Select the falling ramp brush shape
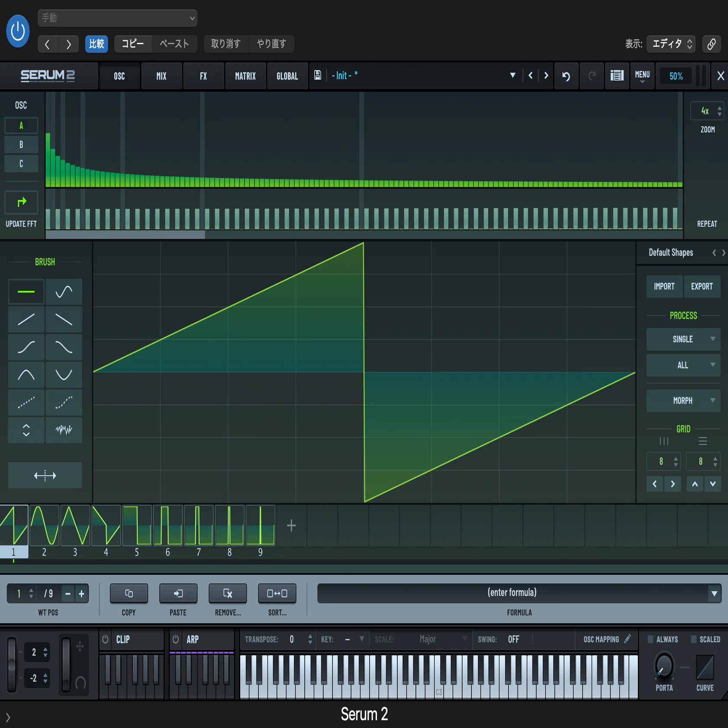The image size is (728, 728). (x=64, y=319)
